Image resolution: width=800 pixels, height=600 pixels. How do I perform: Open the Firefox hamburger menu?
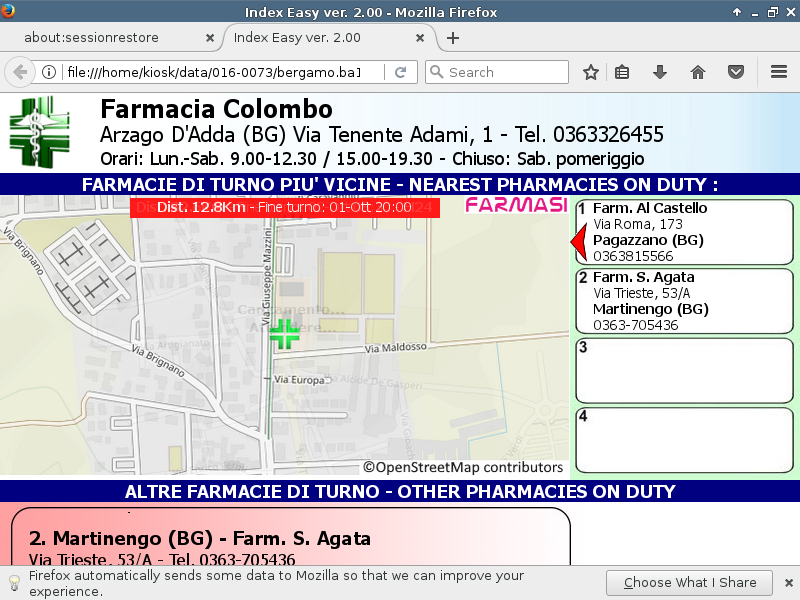[x=779, y=72]
